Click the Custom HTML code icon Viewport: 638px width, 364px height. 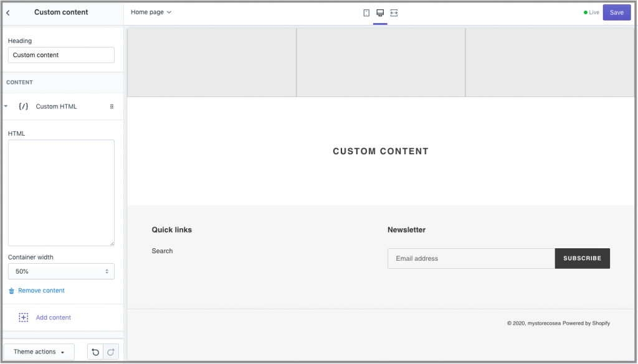tap(24, 106)
